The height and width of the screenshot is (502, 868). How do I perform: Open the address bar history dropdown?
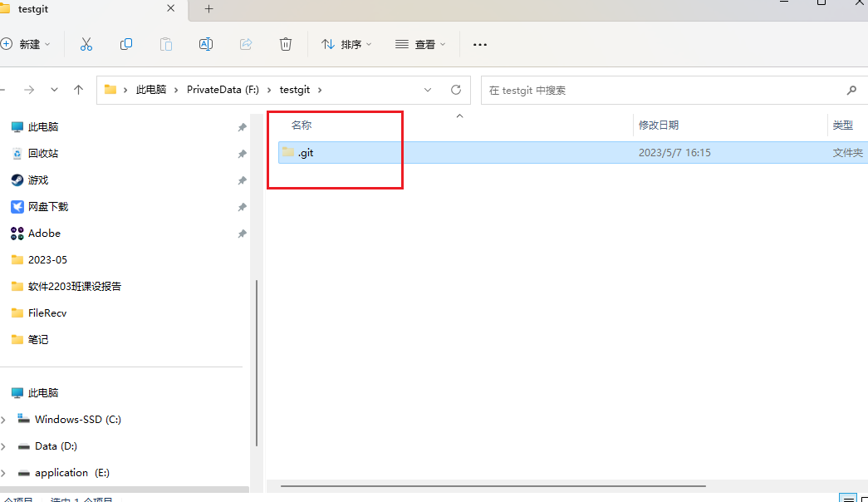[428, 90]
